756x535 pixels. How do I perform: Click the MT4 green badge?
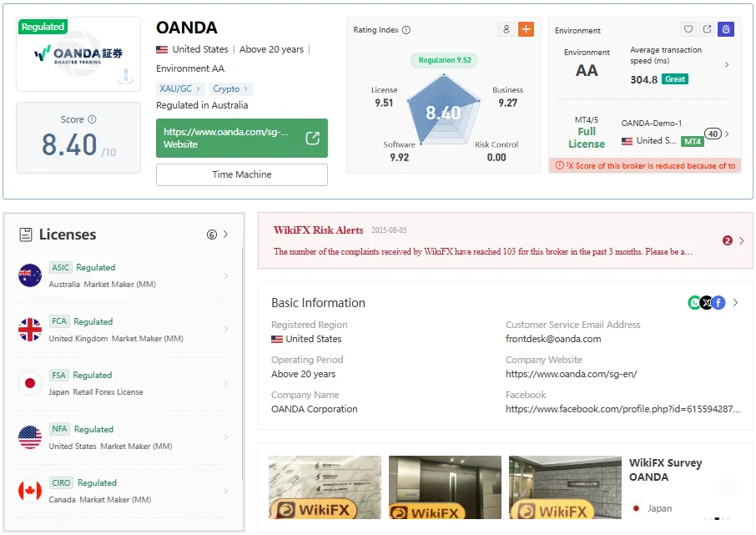[693, 141]
